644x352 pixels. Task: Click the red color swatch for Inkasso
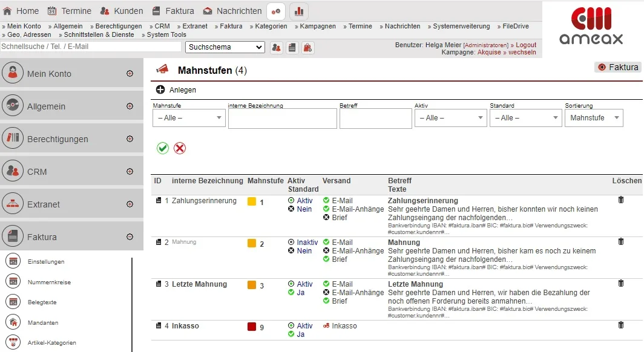click(252, 327)
